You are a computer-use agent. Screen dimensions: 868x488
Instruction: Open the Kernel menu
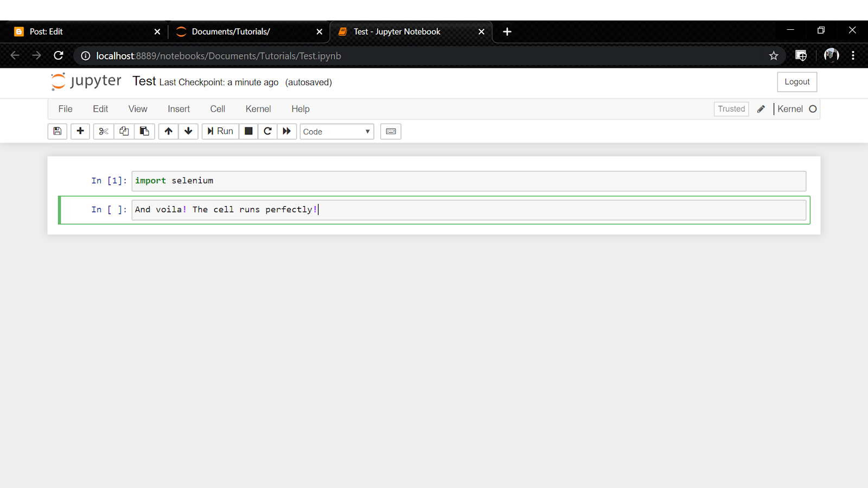tap(258, 109)
